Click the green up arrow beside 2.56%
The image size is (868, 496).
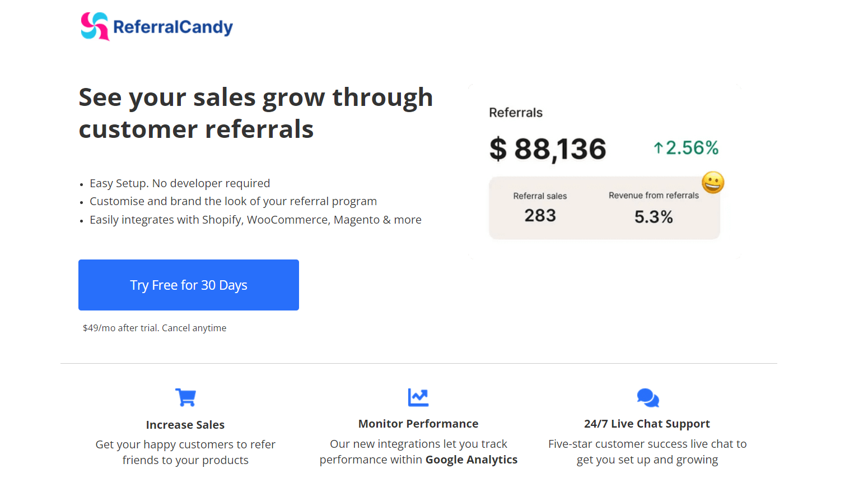click(x=659, y=148)
